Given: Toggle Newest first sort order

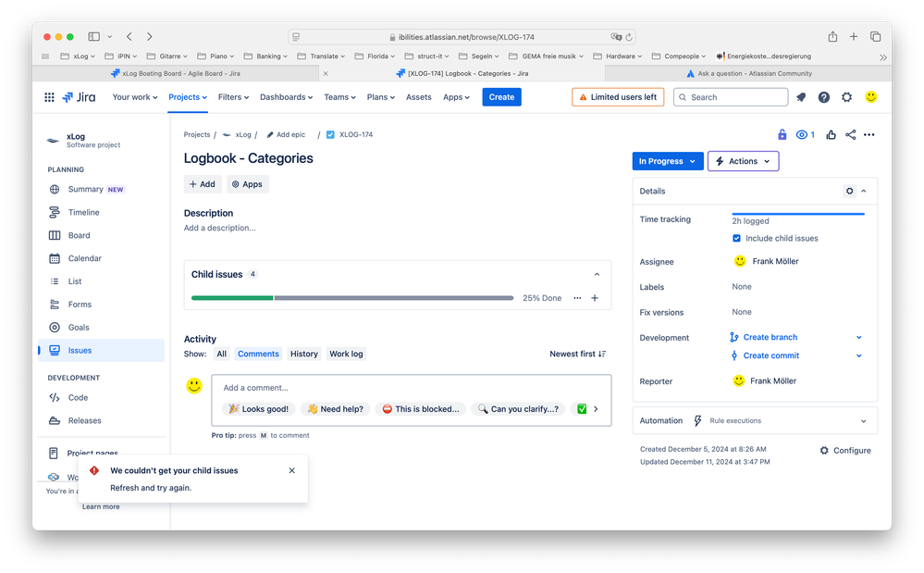Looking at the screenshot, I should pyautogui.click(x=577, y=354).
